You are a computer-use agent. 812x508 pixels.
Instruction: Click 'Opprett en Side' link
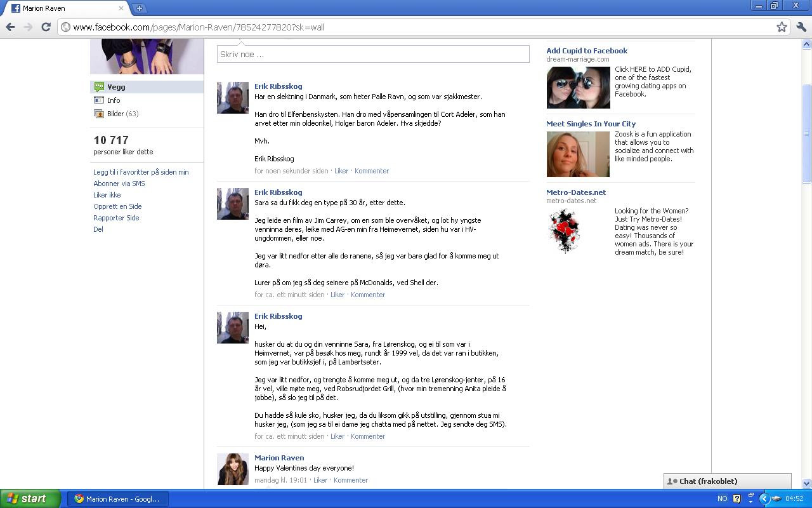117,206
